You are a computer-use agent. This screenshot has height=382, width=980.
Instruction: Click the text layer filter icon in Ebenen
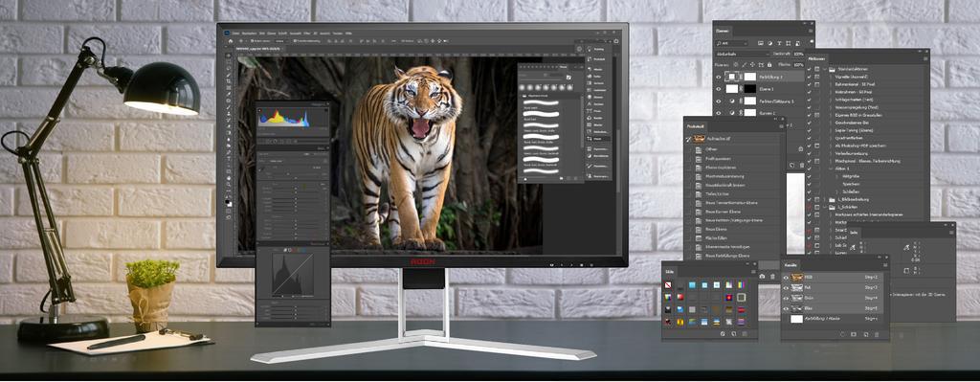tap(779, 43)
